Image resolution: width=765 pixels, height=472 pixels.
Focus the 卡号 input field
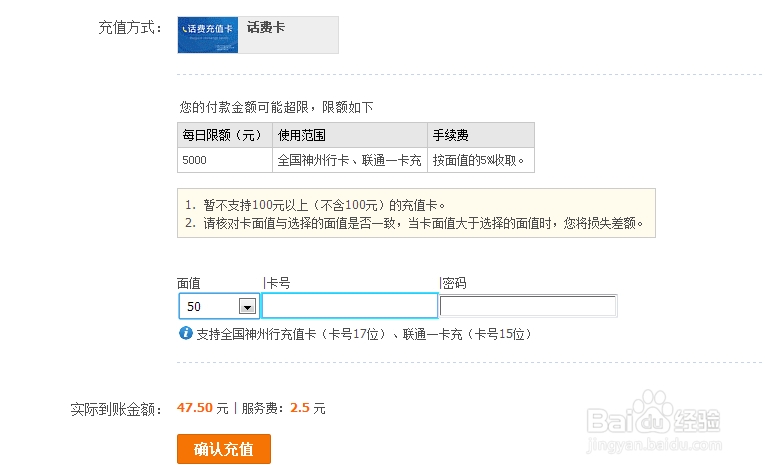(349, 306)
